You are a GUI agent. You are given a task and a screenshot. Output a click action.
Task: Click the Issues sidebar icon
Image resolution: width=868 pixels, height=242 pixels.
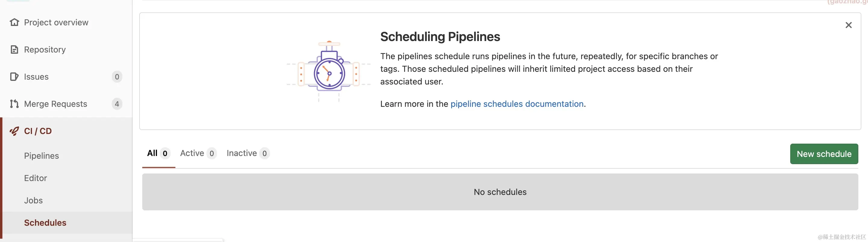coord(14,77)
